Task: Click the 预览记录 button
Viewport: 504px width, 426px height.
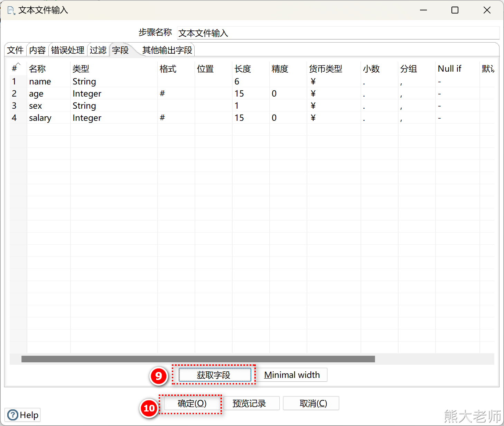Action: tap(251, 403)
